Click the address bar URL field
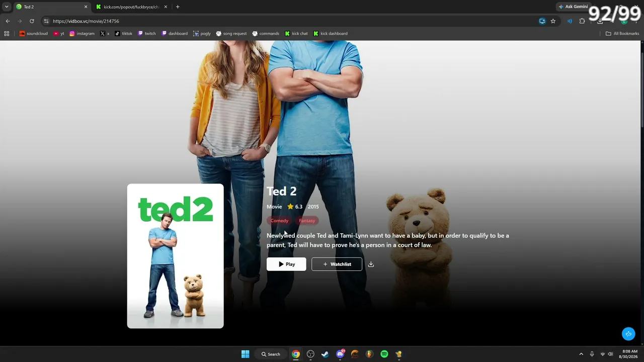644x362 pixels. click(292, 21)
